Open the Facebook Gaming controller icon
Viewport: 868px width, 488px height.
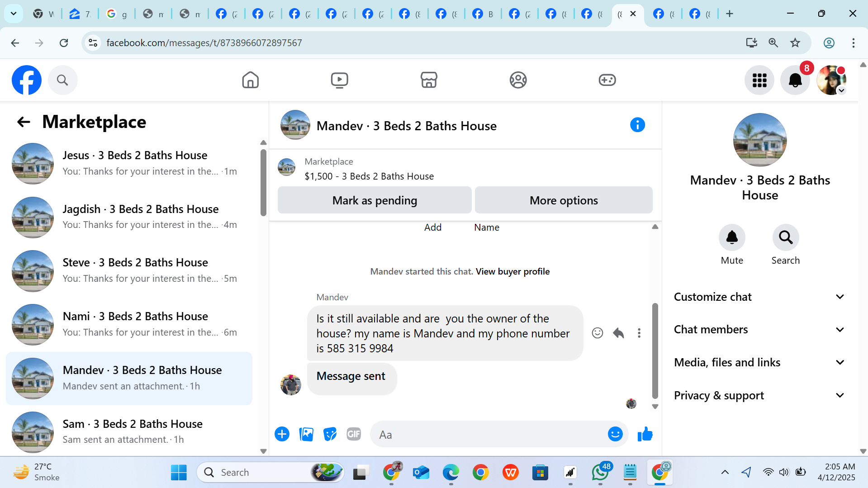click(607, 80)
